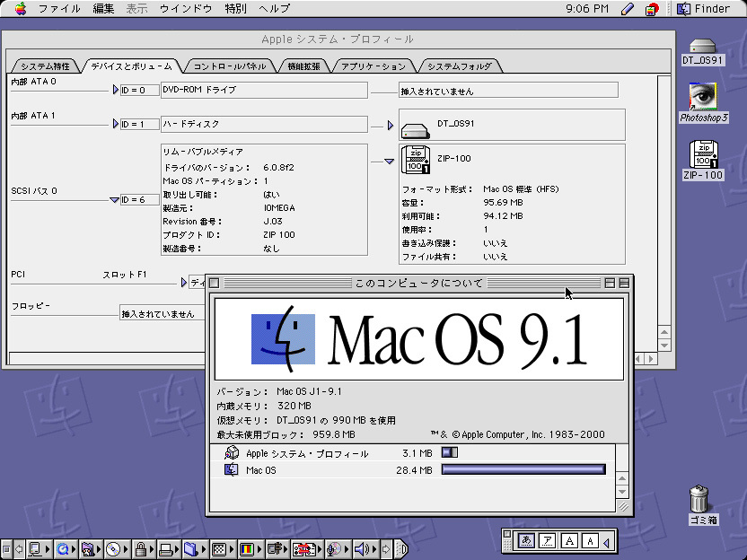This screenshot has width=747, height=560.
Task: Open the ウインドウ menu
Action: click(186, 9)
